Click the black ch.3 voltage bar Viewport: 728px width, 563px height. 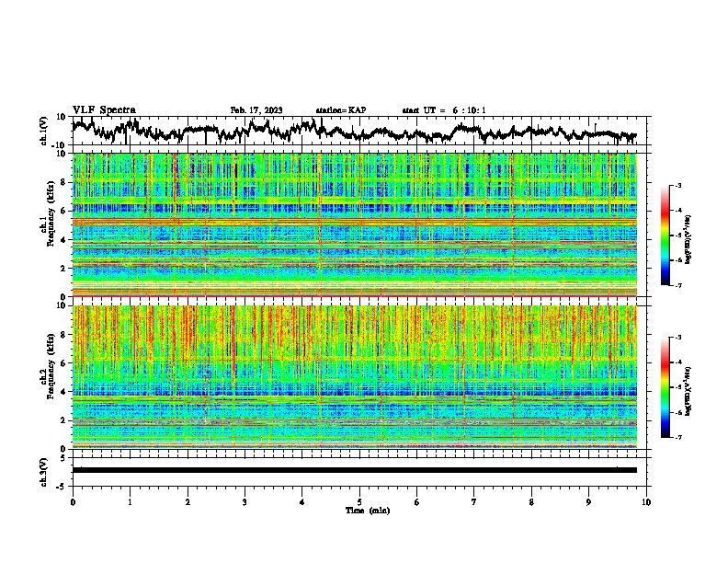[355, 470]
